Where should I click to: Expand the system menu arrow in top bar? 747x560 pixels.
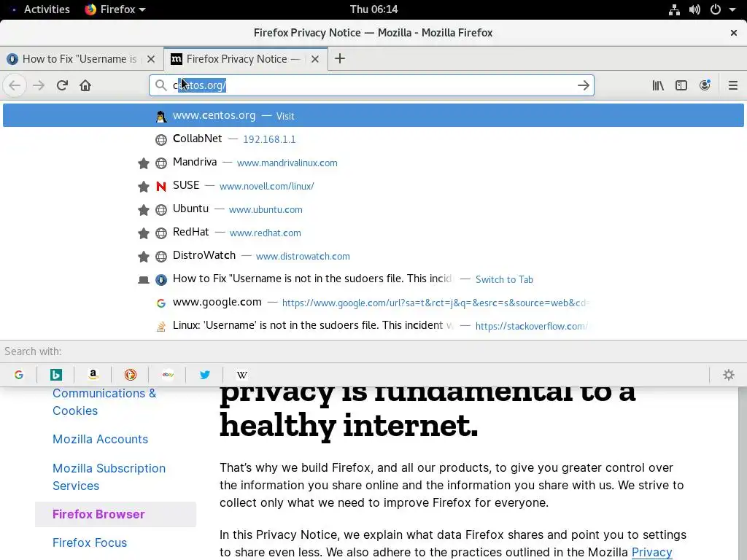coord(732,9)
